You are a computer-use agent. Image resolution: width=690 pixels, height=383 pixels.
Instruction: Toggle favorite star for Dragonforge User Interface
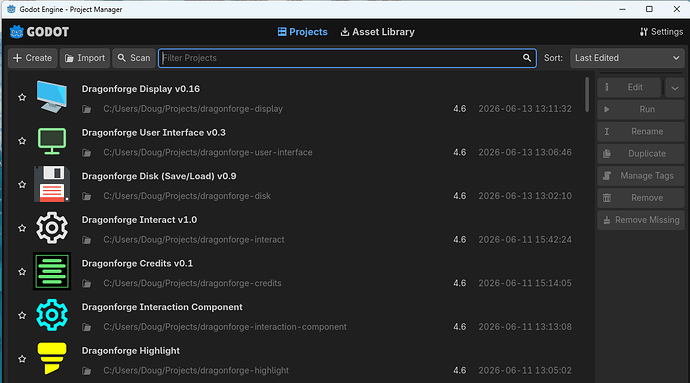pos(22,141)
